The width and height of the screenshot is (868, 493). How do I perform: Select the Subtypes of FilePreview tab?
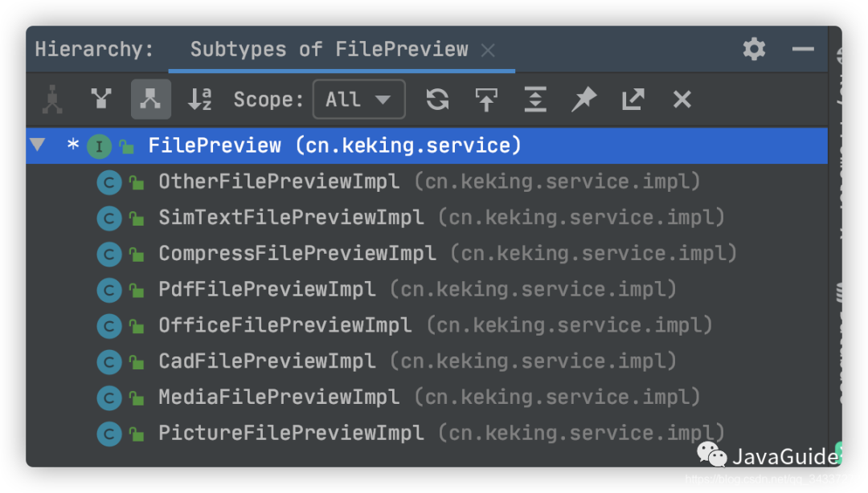pyautogui.click(x=329, y=49)
